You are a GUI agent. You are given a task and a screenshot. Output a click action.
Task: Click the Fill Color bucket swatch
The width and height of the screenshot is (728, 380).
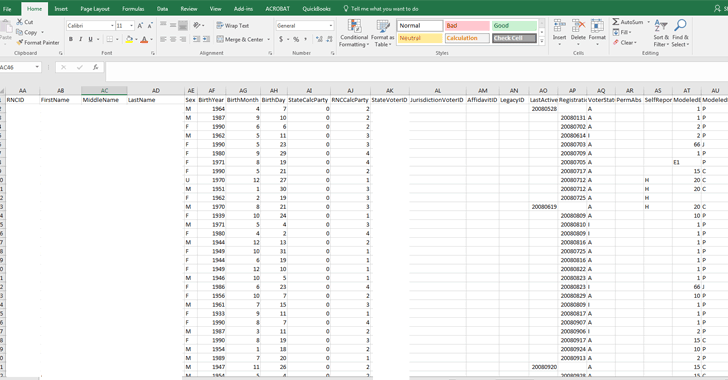[x=129, y=39]
